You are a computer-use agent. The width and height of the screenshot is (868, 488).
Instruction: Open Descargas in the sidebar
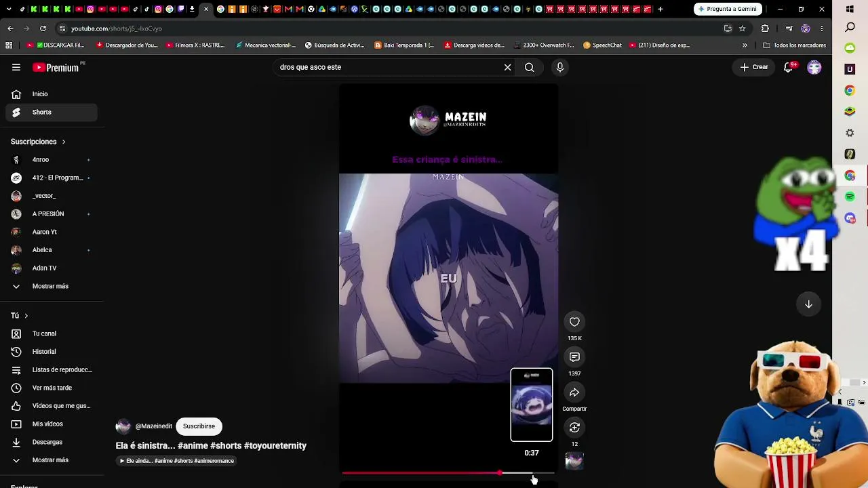(x=52, y=442)
